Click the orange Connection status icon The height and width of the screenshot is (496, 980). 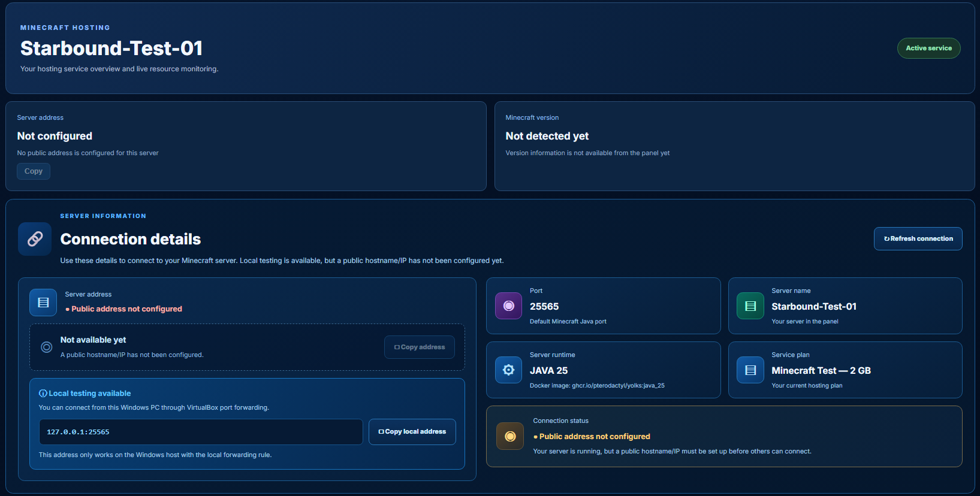tap(510, 436)
